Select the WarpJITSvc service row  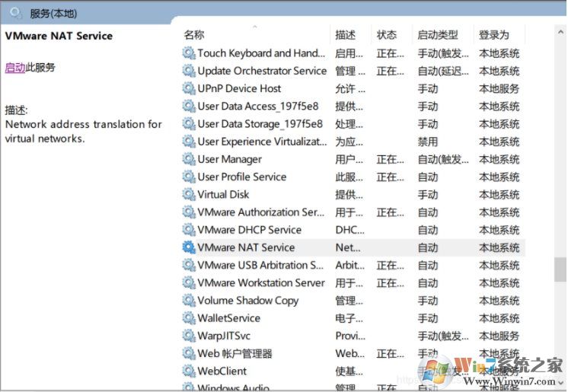coord(224,336)
